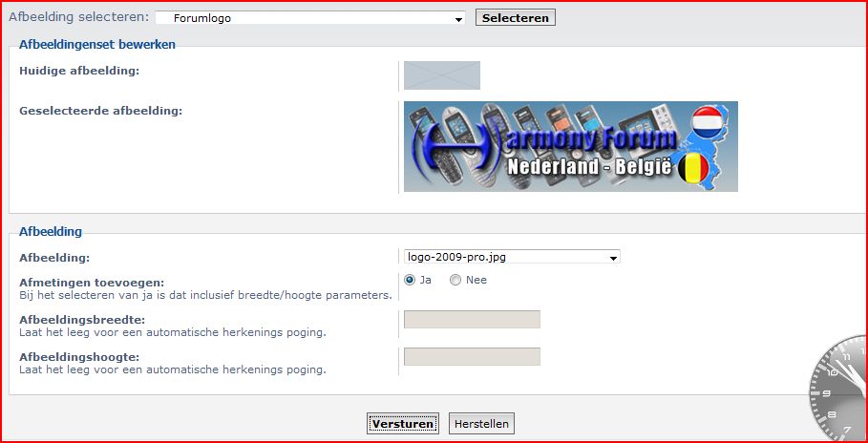The width and height of the screenshot is (868, 443).
Task: Click the Afbeelding section heading
Action: click(x=51, y=231)
